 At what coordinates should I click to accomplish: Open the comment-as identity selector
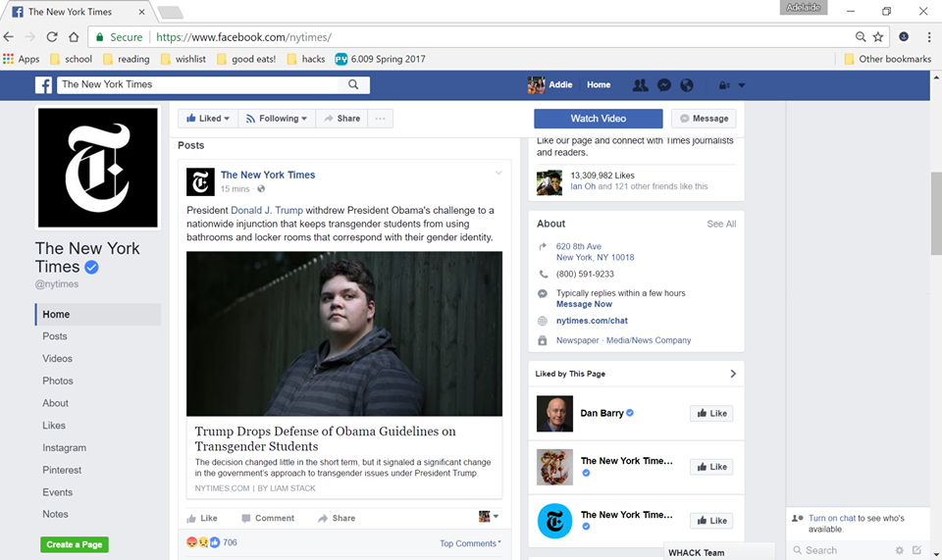(x=489, y=516)
